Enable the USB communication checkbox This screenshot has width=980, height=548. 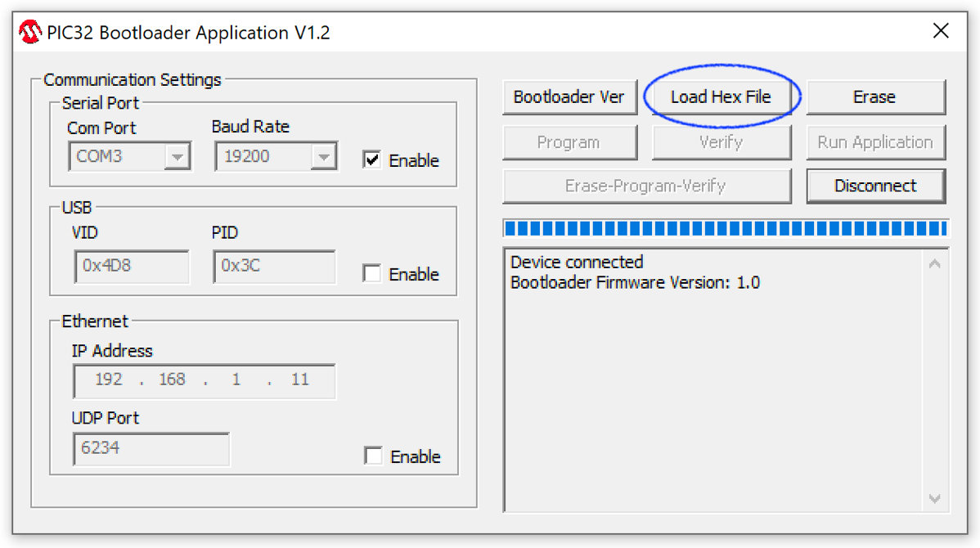[372, 274]
